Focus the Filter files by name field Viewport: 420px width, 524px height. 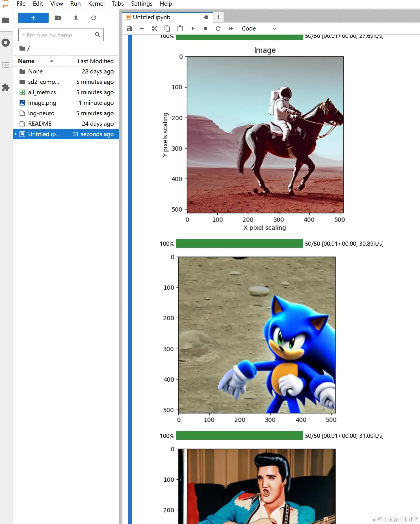coord(61,35)
